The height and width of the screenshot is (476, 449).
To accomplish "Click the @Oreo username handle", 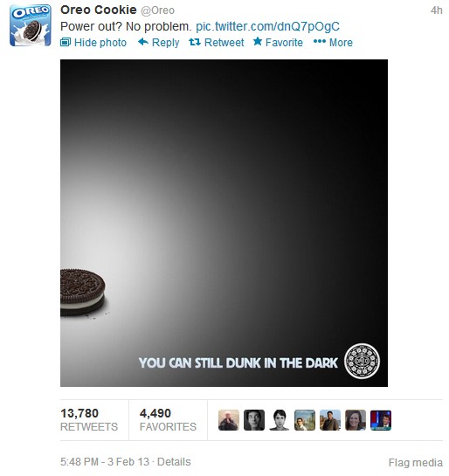I will tap(157, 10).
